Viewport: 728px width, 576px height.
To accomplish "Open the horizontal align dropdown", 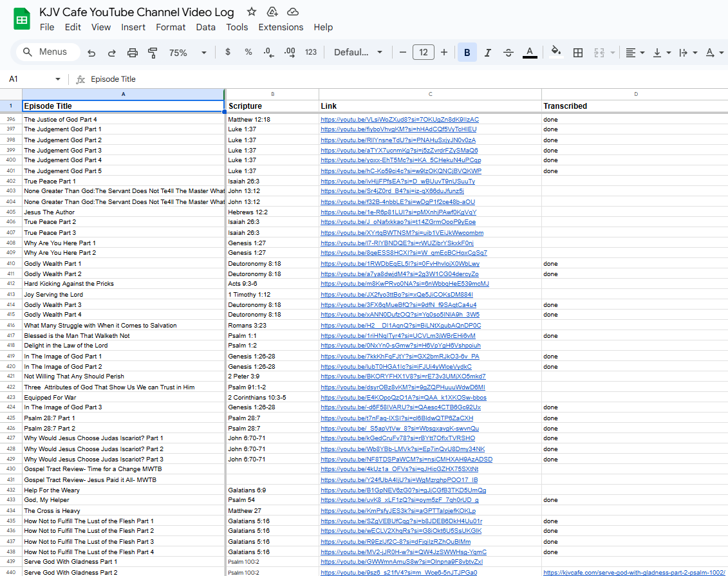I will (635, 52).
